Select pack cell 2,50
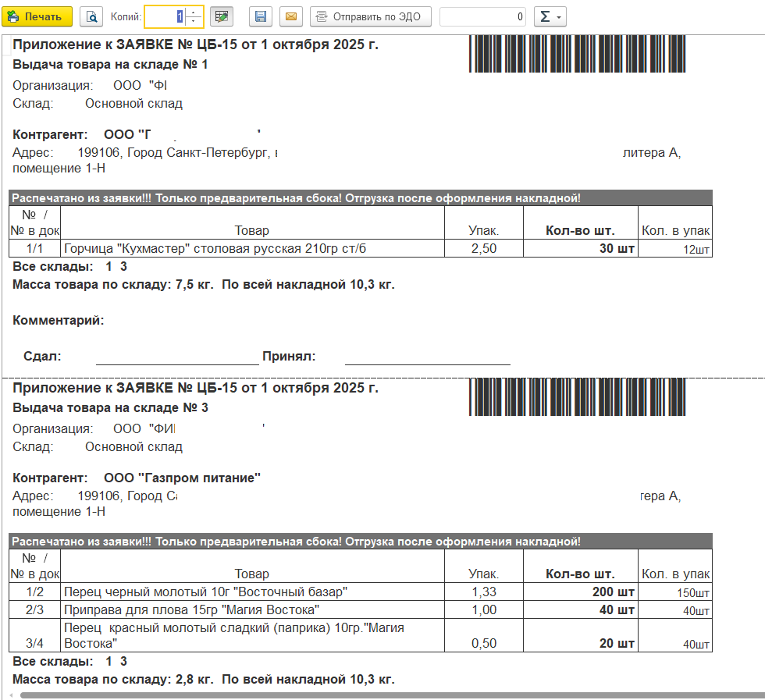The image size is (765, 700). [x=484, y=248]
